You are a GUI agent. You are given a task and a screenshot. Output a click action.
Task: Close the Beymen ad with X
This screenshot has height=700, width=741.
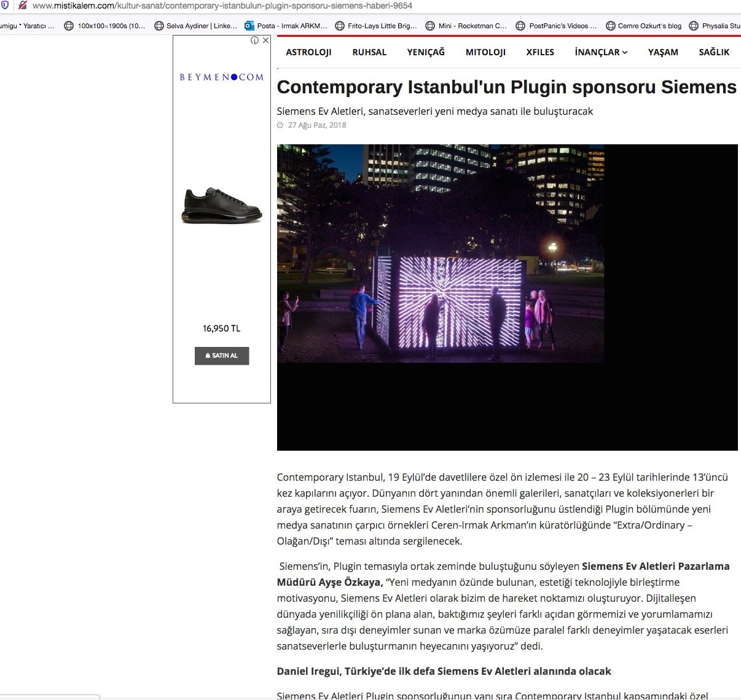coord(265,41)
